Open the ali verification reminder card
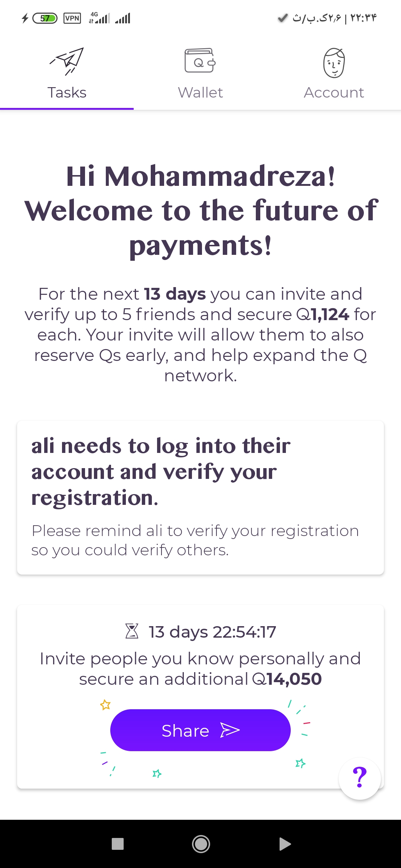The width and height of the screenshot is (401, 868). click(200, 497)
